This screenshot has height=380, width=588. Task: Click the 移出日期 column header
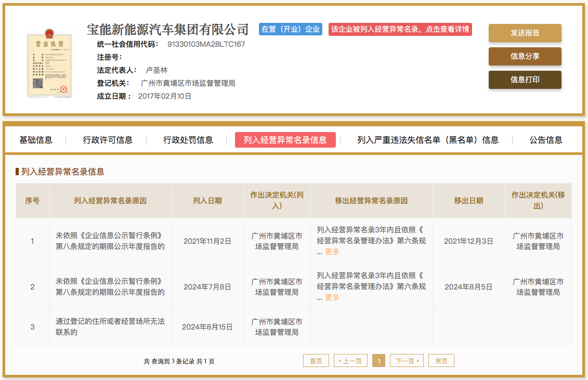(468, 201)
